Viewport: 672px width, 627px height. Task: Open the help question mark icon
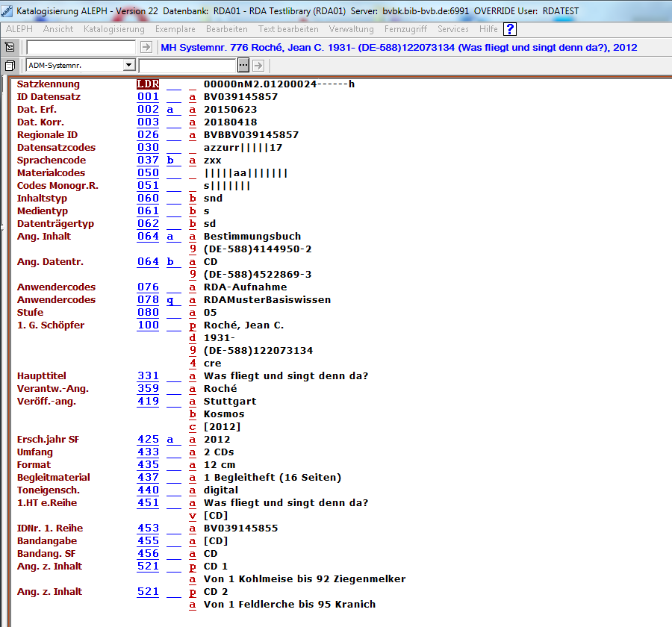[x=510, y=29]
